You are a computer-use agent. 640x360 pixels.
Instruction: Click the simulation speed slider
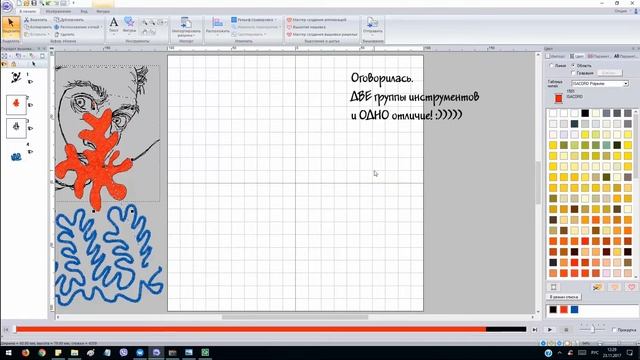click(592, 329)
